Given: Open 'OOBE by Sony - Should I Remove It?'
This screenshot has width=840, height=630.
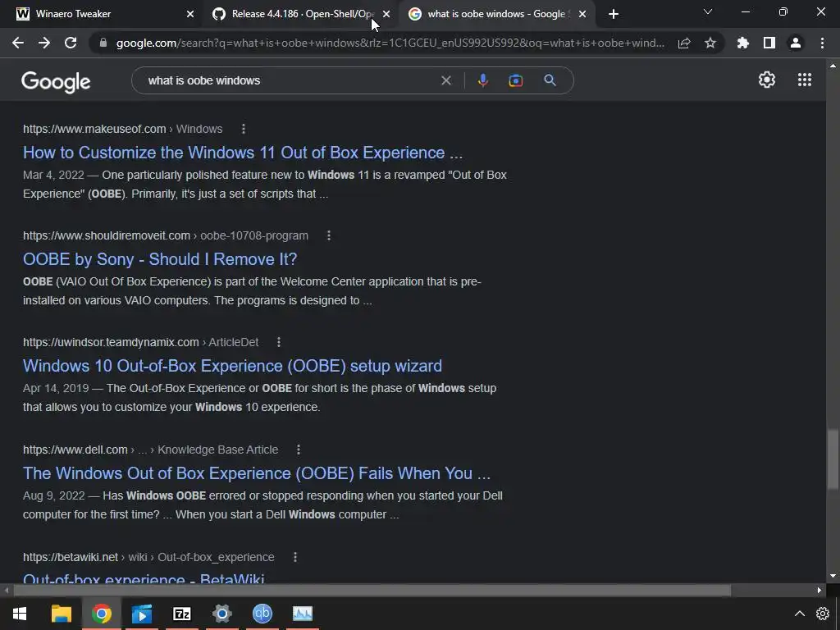Looking at the screenshot, I should tap(160, 259).
